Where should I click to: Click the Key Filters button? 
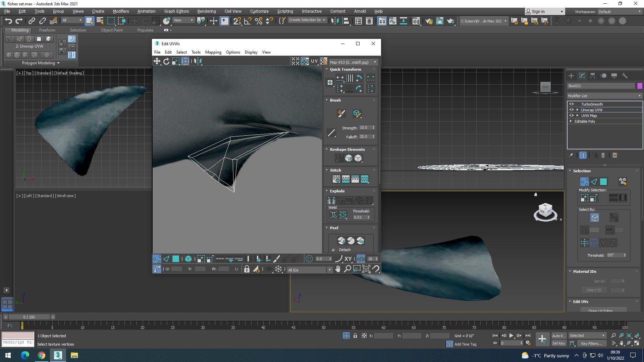[591, 343]
